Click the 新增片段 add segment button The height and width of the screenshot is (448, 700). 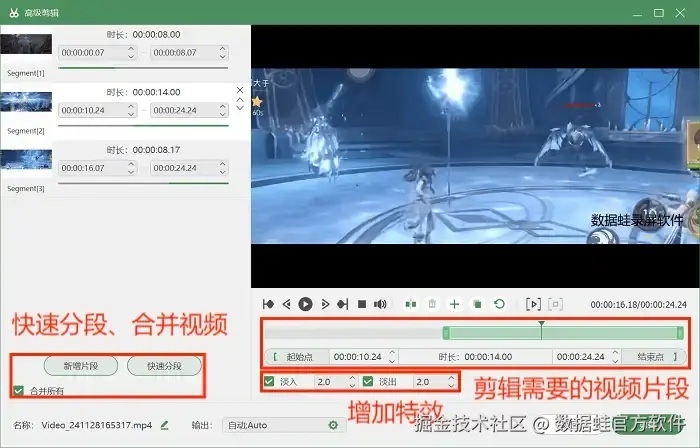[81, 366]
